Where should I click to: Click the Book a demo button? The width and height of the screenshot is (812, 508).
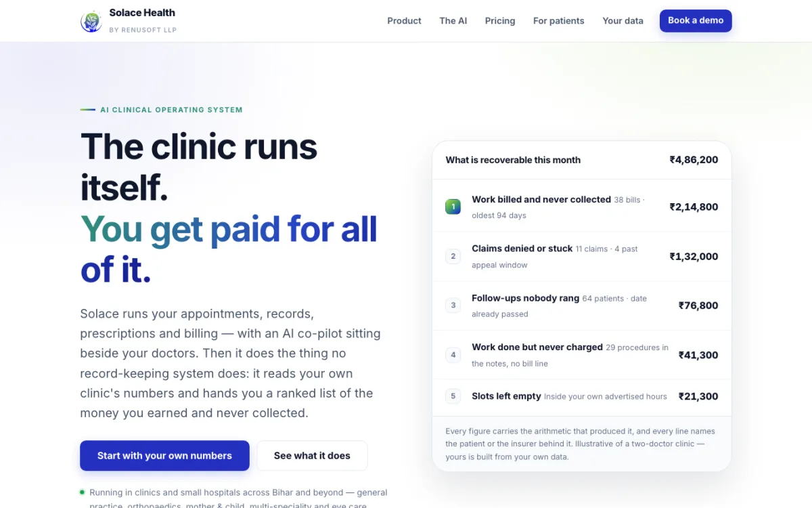point(696,20)
